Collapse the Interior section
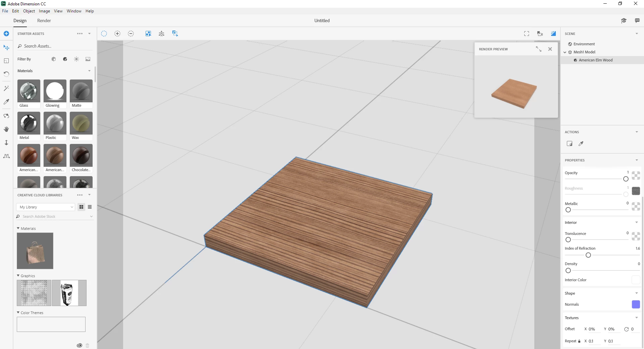 [x=637, y=222]
